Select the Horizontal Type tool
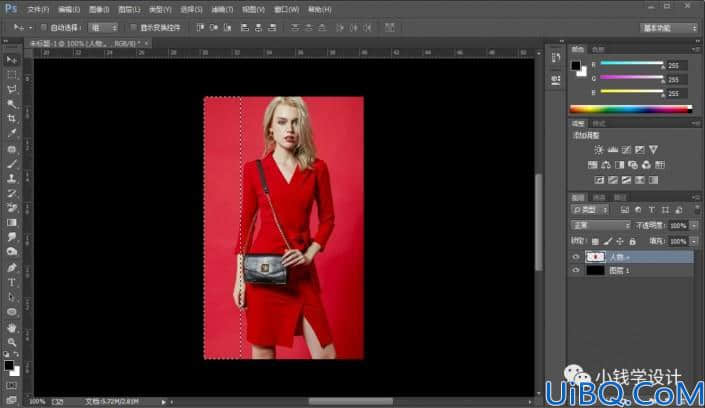Viewport: 705px width, 408px height. click(12, 282)
